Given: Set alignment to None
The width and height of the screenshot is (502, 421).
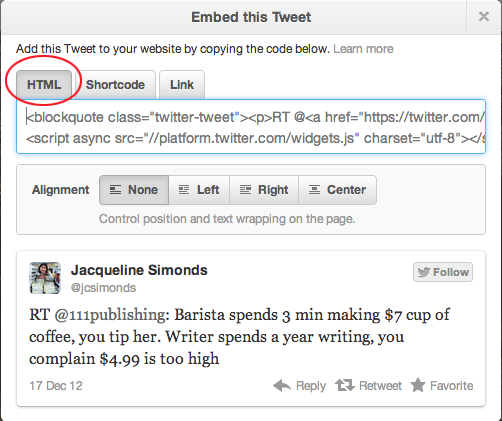Looking at the screenshot, I should 134,190.
